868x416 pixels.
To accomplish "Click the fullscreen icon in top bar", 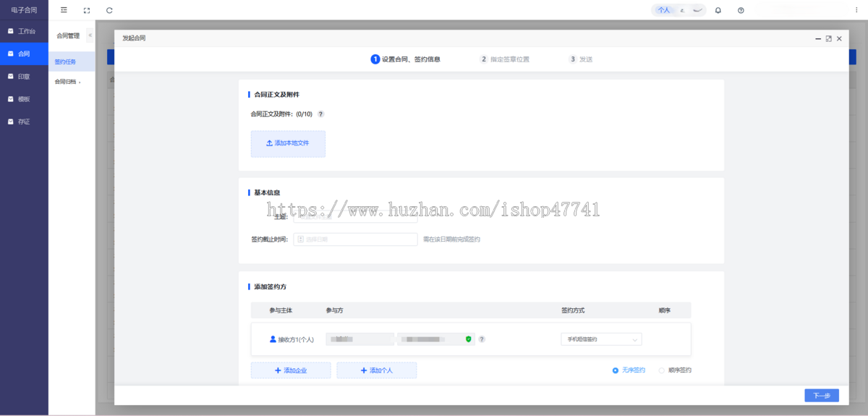I will point(87,10).
